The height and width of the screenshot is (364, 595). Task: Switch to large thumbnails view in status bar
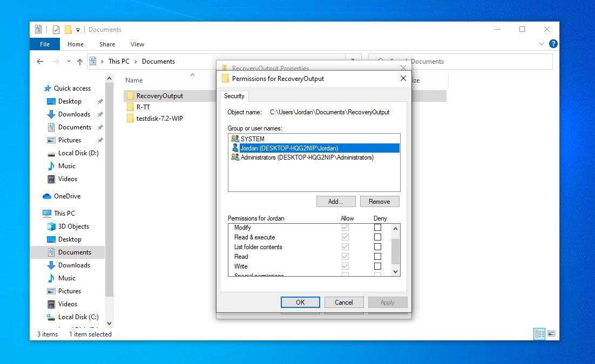tap(551, 334)
